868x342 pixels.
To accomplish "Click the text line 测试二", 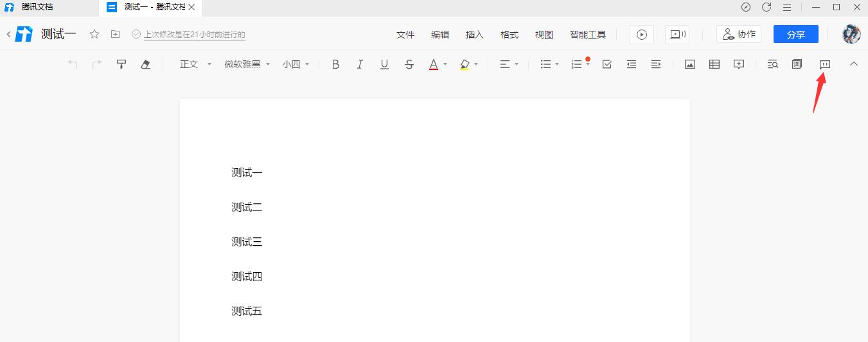I will (x=247, y=207).
